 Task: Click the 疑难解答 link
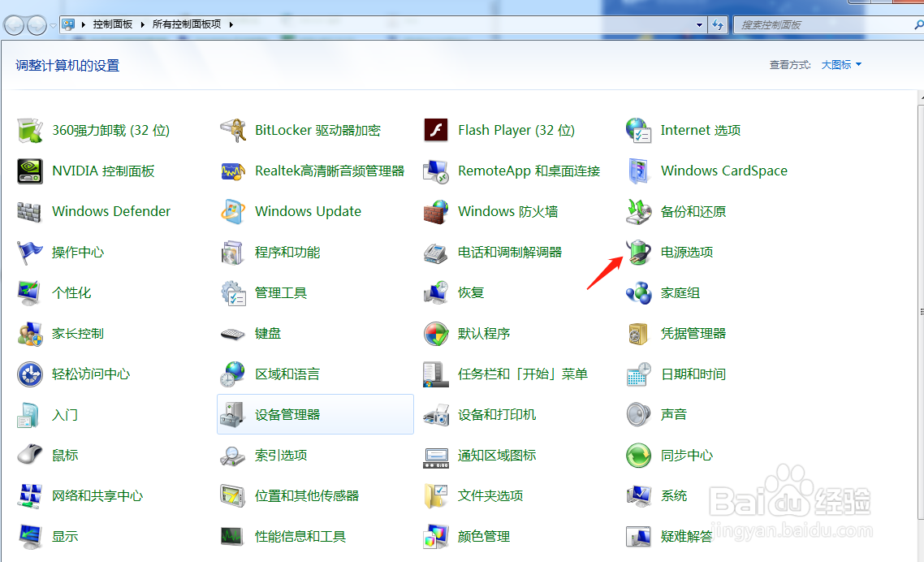pos(687,537)
